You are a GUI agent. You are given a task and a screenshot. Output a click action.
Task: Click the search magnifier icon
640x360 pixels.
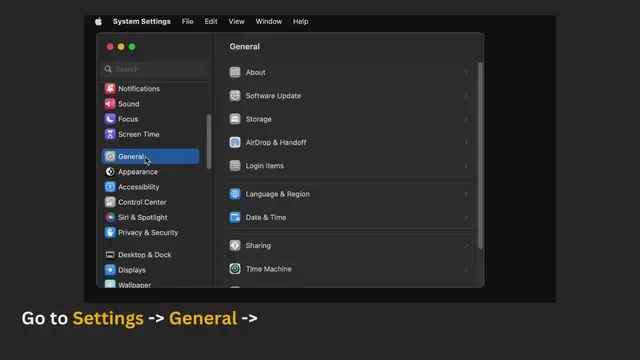coord(108,69)
